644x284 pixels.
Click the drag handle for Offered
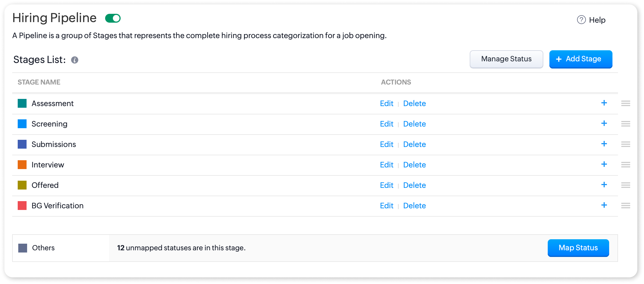tap(625, 185)
